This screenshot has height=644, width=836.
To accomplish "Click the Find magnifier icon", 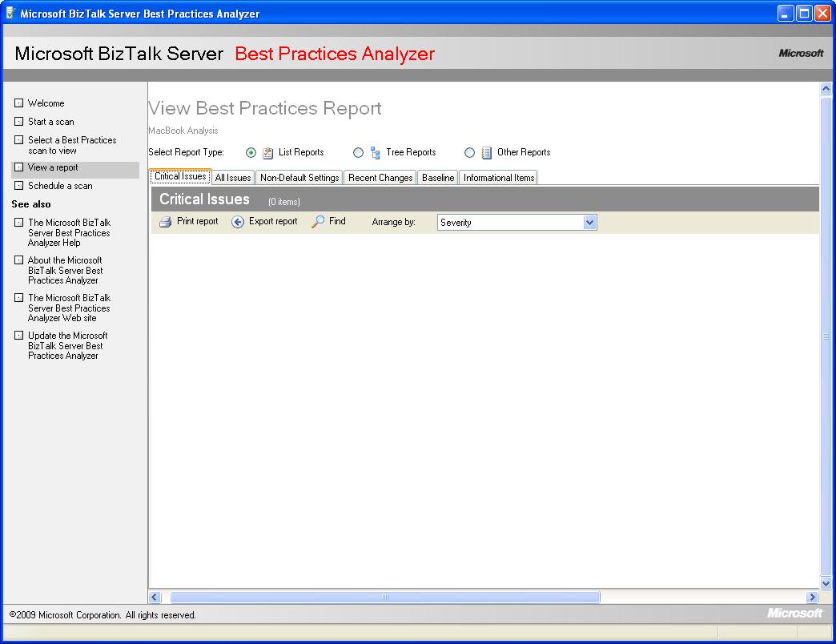I will tap(318, 221).
